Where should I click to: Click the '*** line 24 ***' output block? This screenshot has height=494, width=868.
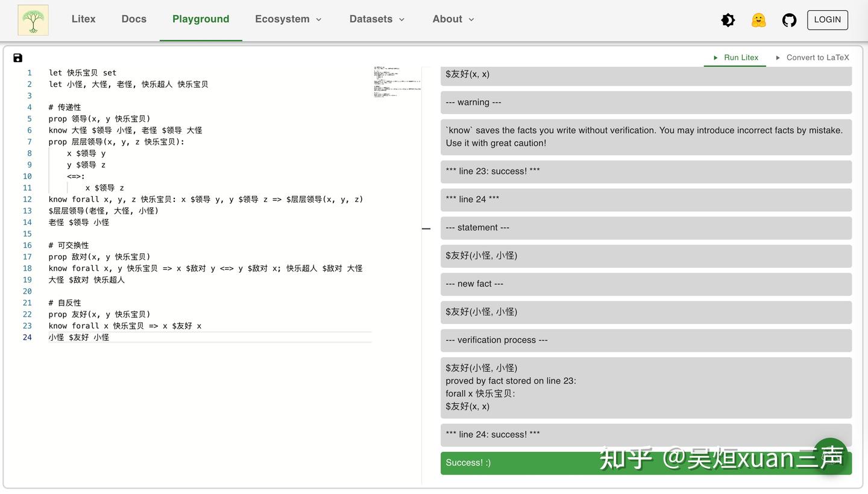click(646, 200)
